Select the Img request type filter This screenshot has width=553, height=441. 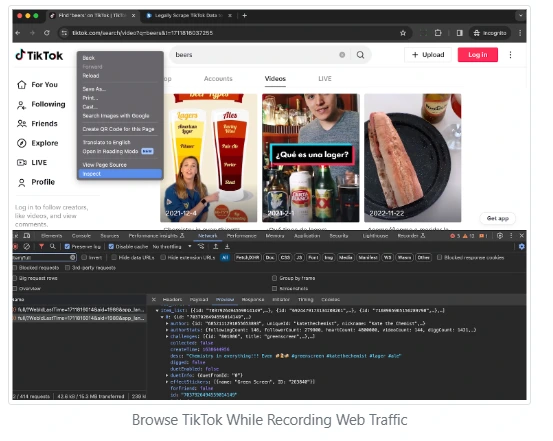tap(328, 258)
